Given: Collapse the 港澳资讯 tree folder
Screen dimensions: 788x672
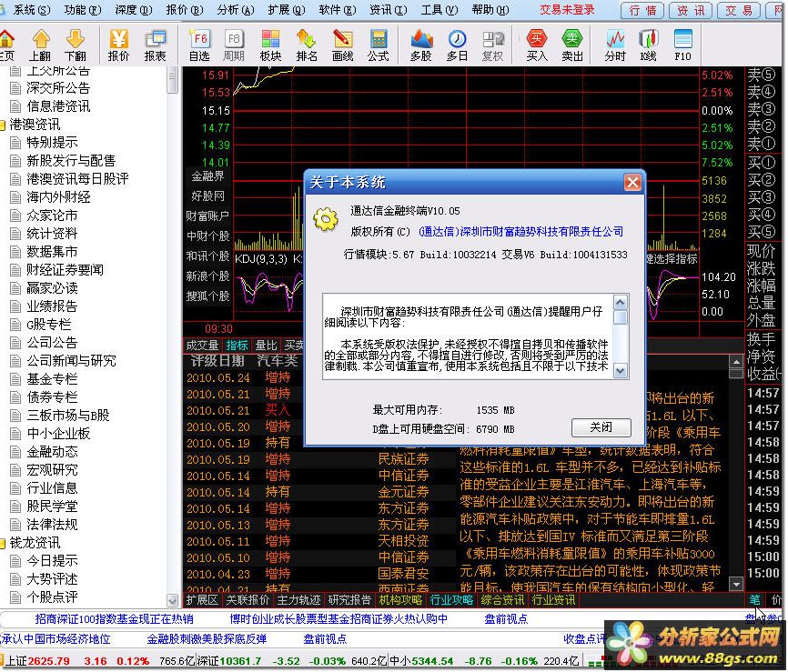Looking at the screenshot, I should (3, 125).
